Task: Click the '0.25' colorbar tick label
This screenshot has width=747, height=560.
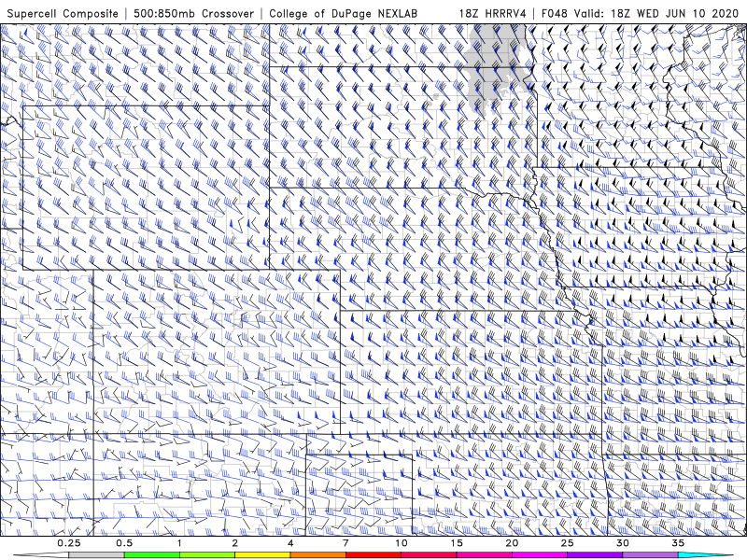Action: (x=68, y=543)
